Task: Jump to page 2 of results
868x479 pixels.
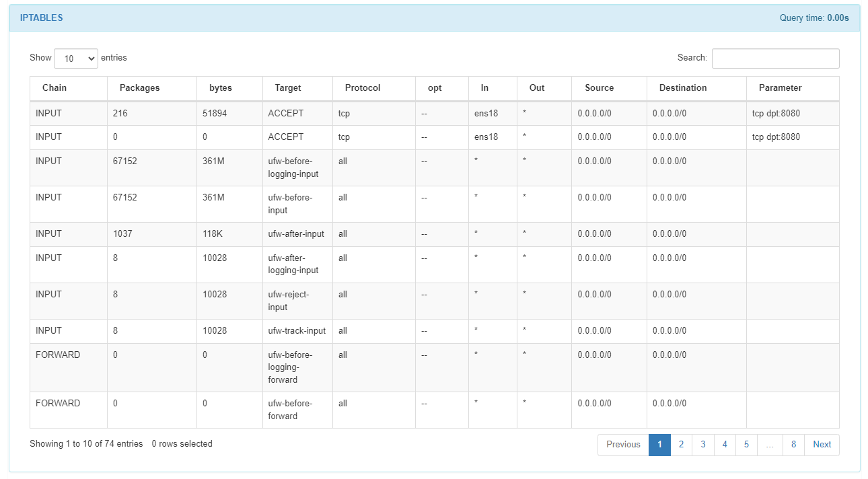Action: (681, 445)
